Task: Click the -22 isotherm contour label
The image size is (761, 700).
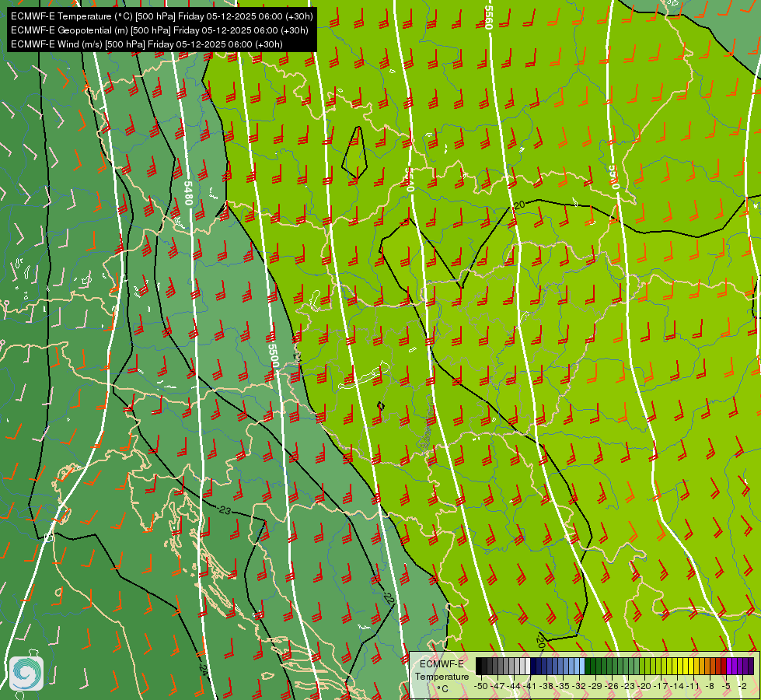Action: (x=388, y=598)
